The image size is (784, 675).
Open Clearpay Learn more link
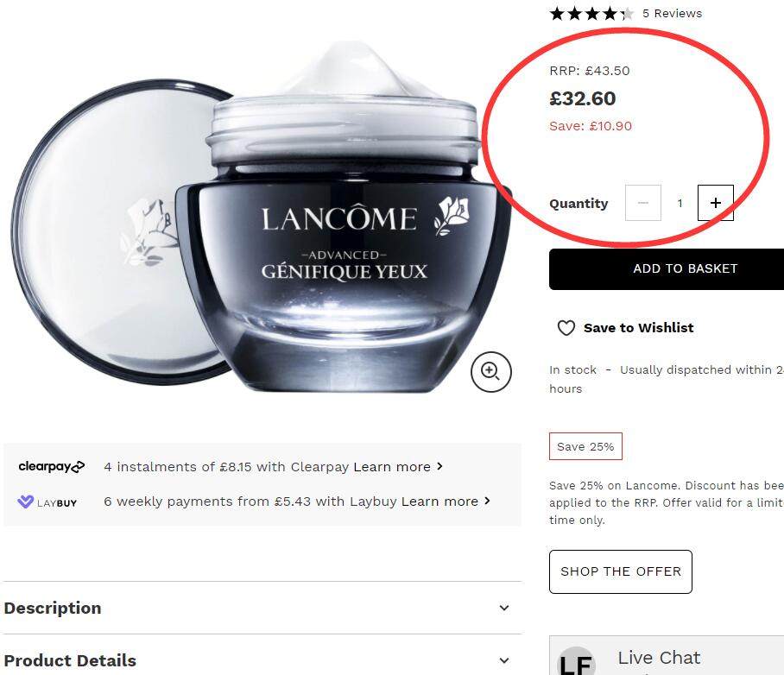(397, 467)
